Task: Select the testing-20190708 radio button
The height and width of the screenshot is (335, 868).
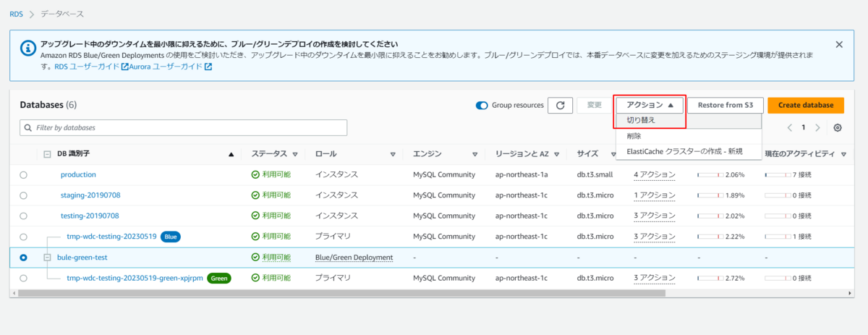Action: [24, 216]
